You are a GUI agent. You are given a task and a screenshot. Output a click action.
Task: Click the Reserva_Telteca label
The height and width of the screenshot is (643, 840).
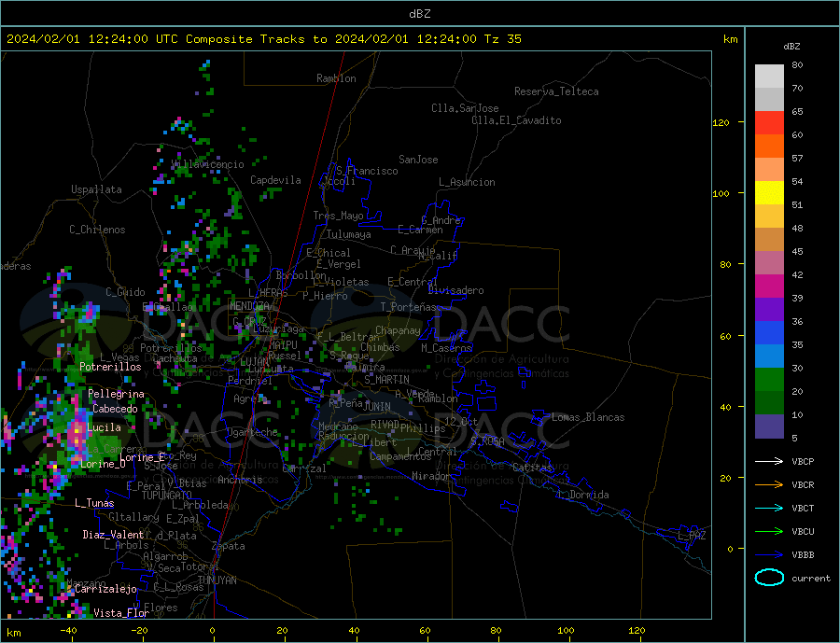tap(556, 91)
